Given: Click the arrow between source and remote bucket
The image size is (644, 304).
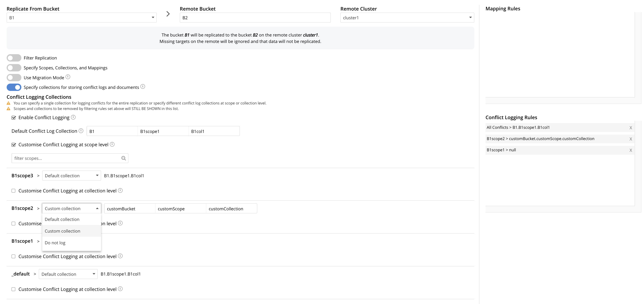Looking at the screenshot, I should pos(168,14).
